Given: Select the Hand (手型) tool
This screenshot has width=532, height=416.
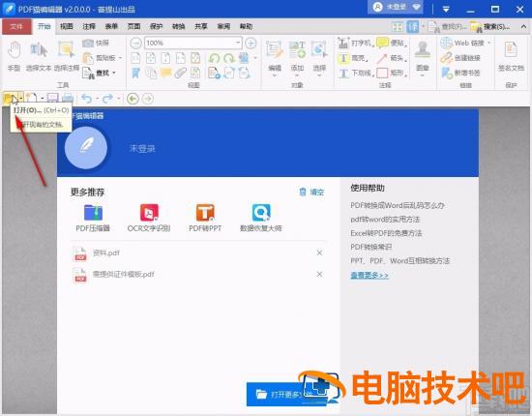Looking at the screenshot, I should pyautogui.click(x=15, y=56).
